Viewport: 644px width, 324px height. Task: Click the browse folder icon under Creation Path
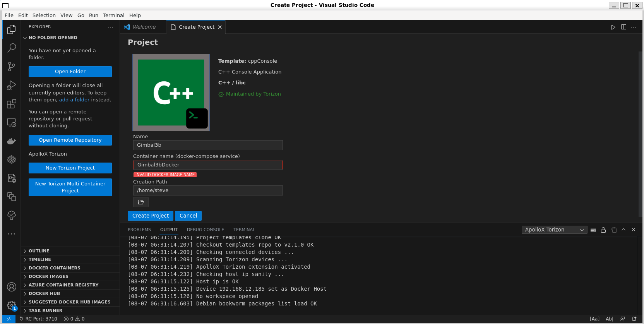pyautogui.click(x=141, y=202)
